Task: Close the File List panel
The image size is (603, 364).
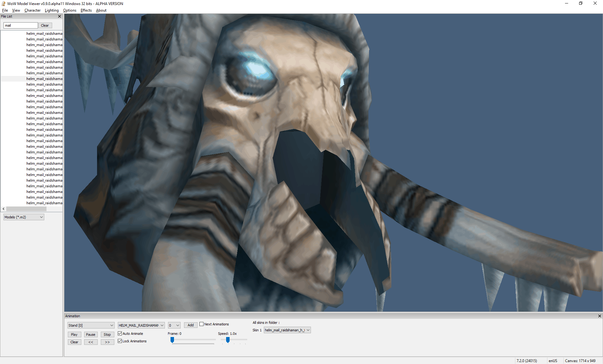Action: click(x=59, y=16)
